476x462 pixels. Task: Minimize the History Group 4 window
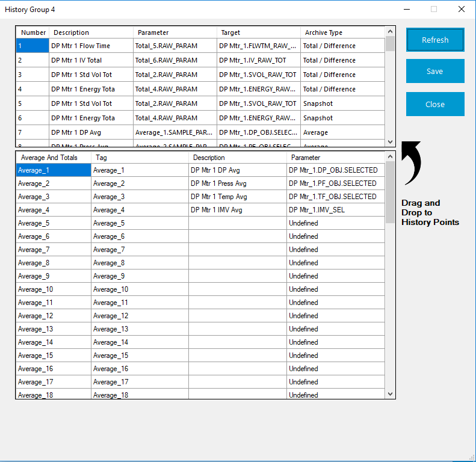tap(407, 10)
